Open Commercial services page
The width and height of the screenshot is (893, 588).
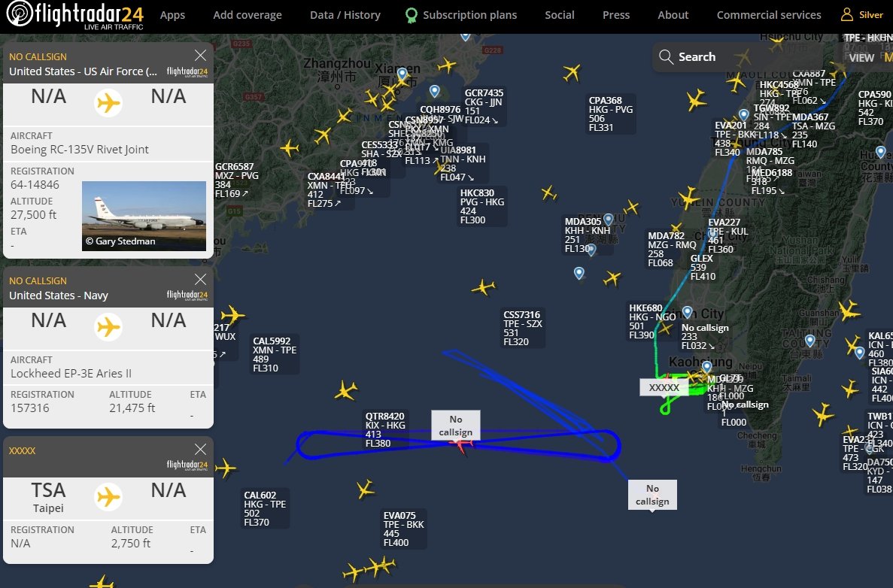coord(769,15)
